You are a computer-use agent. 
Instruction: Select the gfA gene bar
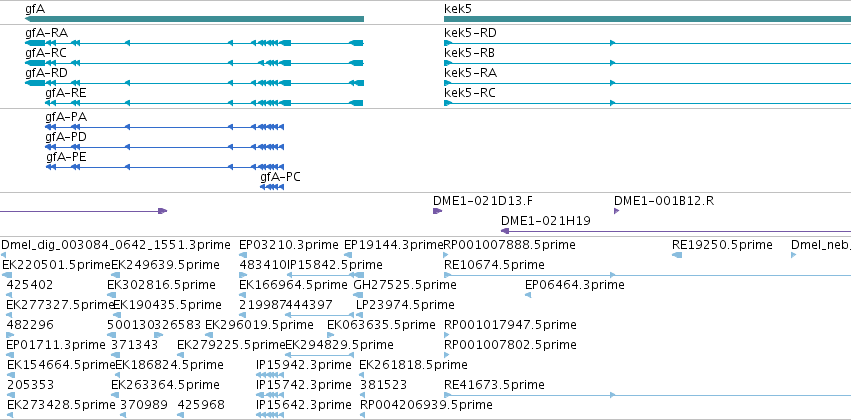pos(194,19)
